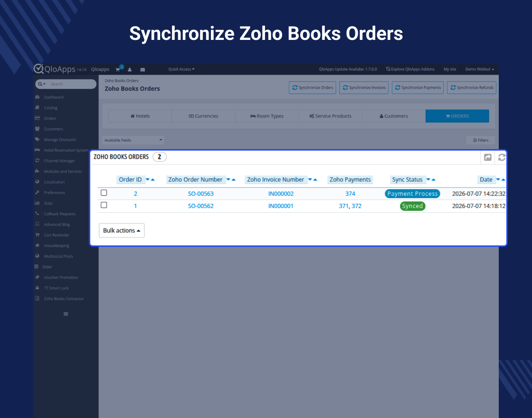Click the export icon in Zoho Books Orders panel

487,157
